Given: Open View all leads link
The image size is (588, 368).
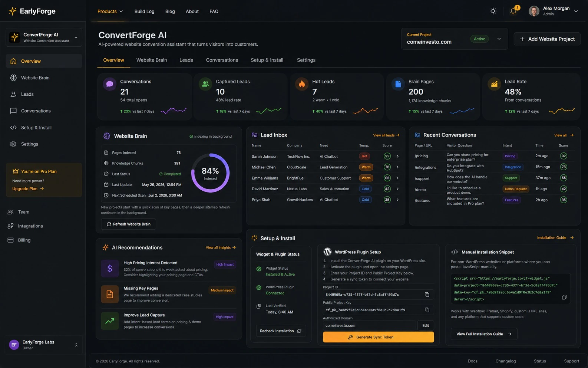Looking at the screenshot, I should [386, 135].
